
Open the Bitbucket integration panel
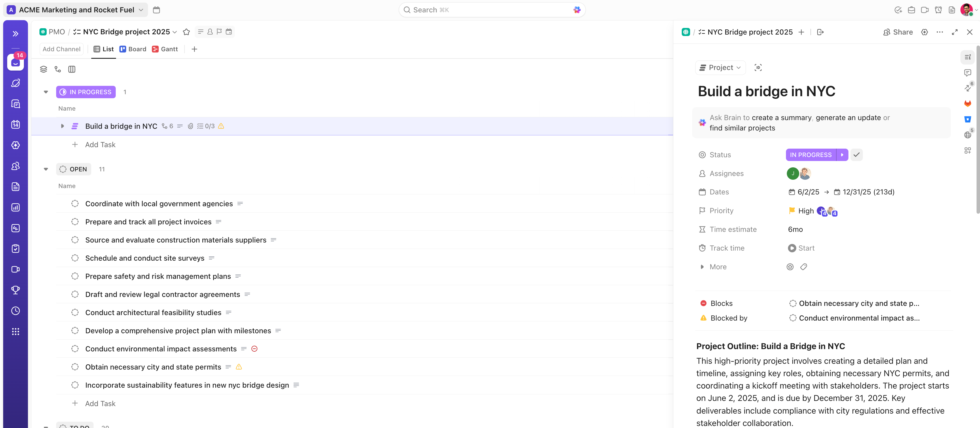968,119
